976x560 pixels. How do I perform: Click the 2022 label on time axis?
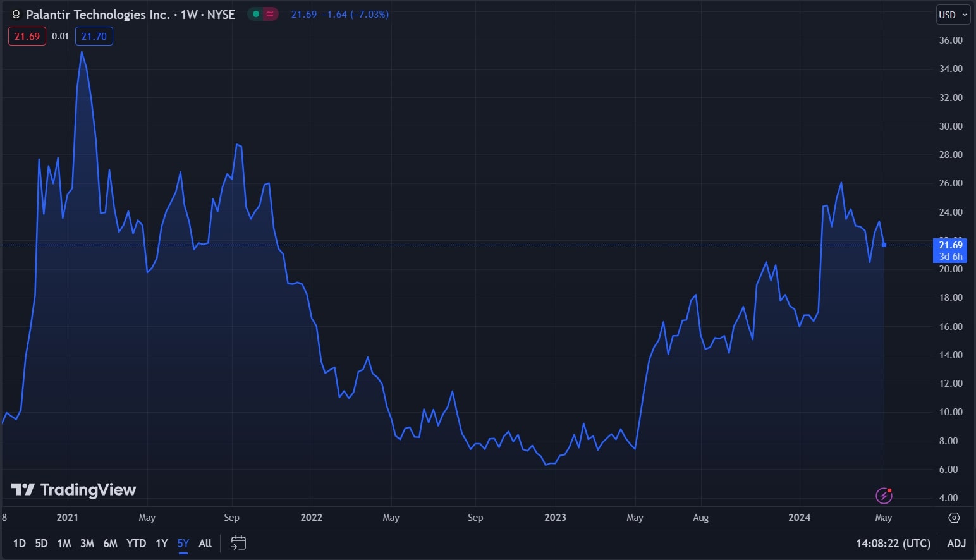point(312,518)
